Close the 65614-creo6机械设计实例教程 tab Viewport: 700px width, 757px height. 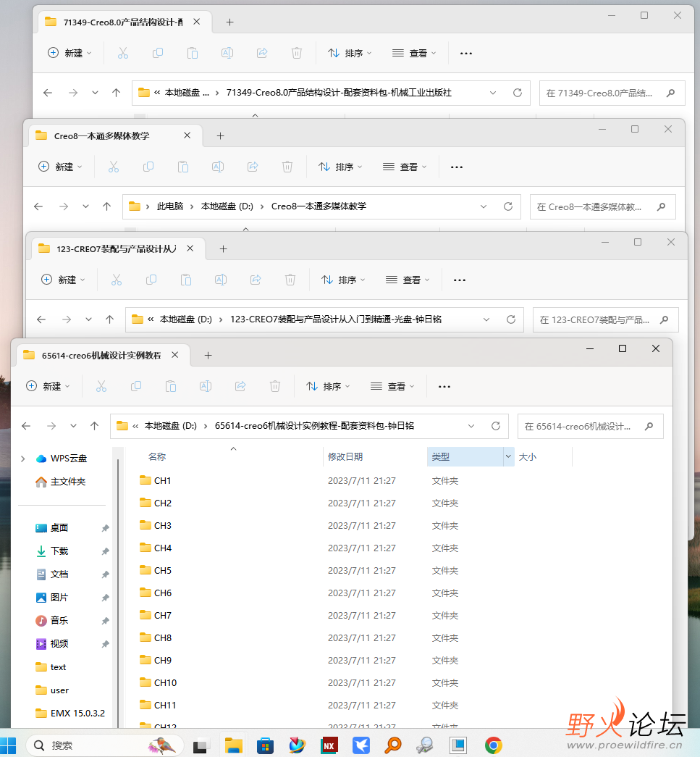point(175,355)
